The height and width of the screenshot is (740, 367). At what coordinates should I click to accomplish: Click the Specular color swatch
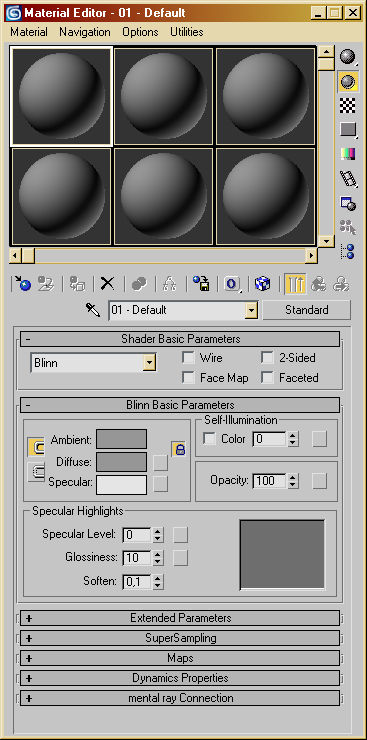(121, 485)
